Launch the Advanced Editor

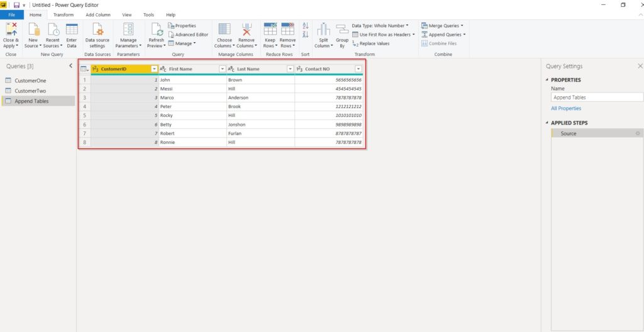point(188,35)
